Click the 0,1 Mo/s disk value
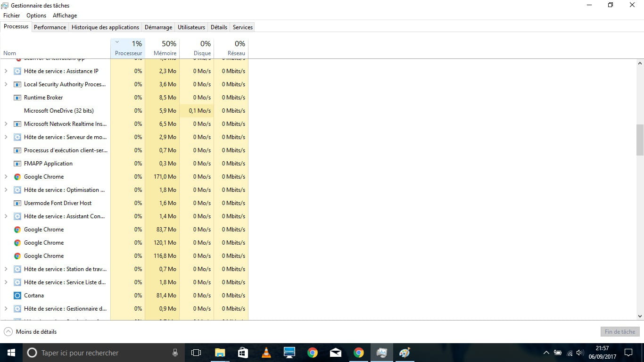 pos(200,111)
